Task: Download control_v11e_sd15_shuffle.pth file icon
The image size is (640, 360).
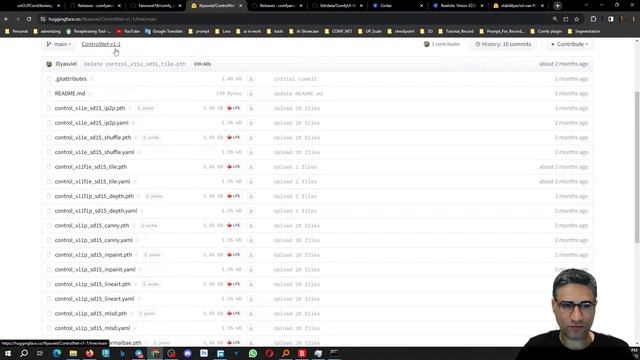Action: click(x=251, y=138)
